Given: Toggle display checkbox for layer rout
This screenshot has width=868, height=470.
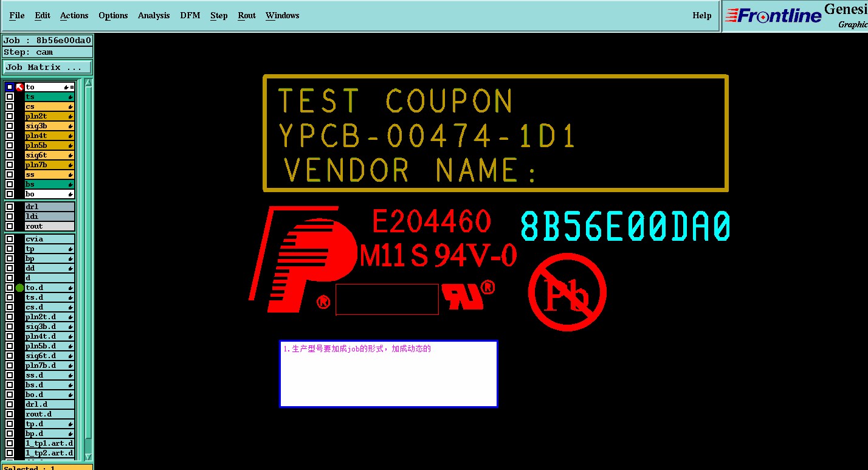Looking at the screenshot, I should click(x=9, y=226).
